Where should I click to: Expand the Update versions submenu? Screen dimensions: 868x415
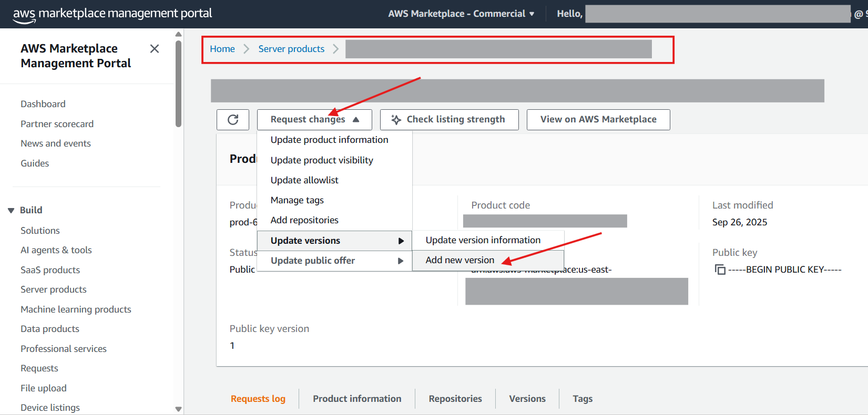pyautogui.click(x=334, y=241)
